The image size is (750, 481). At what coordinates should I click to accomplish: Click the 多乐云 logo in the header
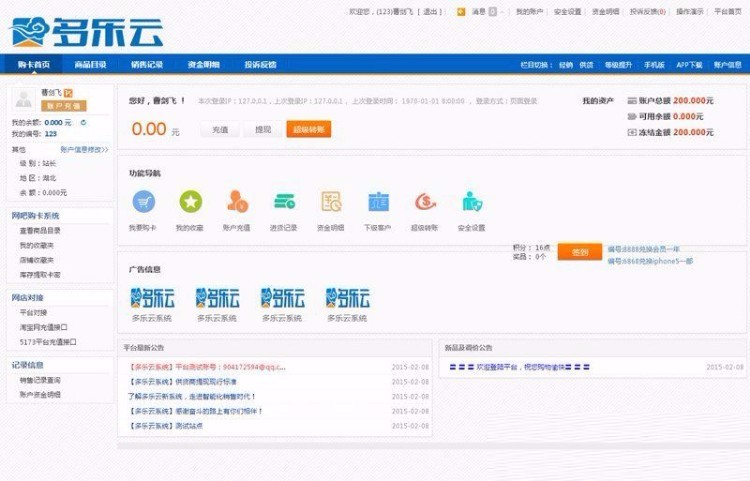point(87,32)
